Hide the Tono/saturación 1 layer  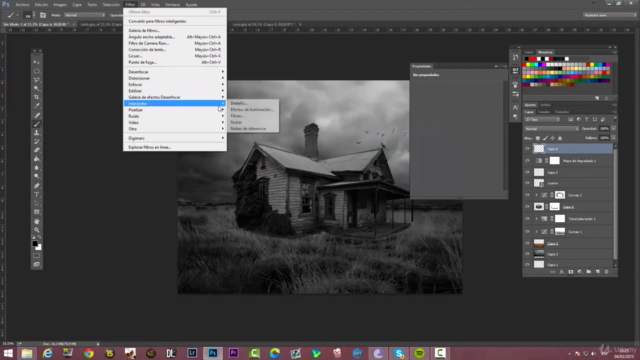point(527,219)
